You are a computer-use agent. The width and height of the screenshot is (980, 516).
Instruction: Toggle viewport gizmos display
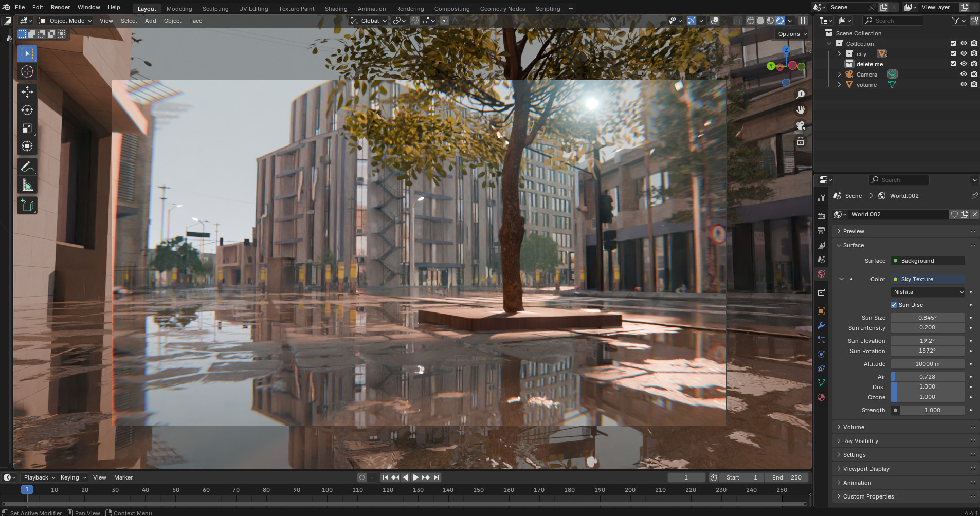click(x=692, y=21)
